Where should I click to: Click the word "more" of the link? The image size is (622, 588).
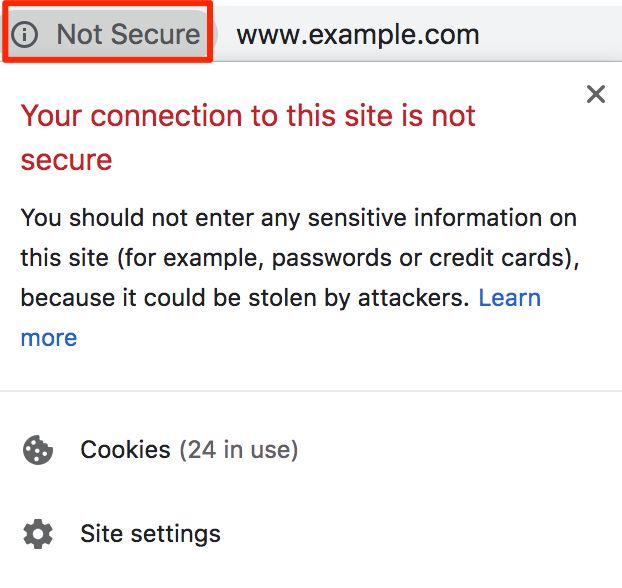tap(49, 338)
